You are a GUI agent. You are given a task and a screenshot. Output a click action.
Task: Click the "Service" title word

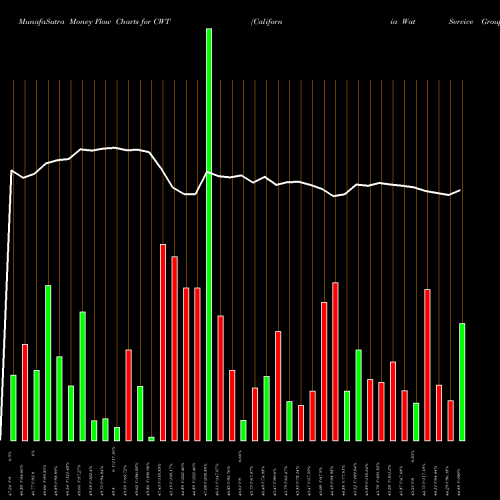(x=461, y=22)
